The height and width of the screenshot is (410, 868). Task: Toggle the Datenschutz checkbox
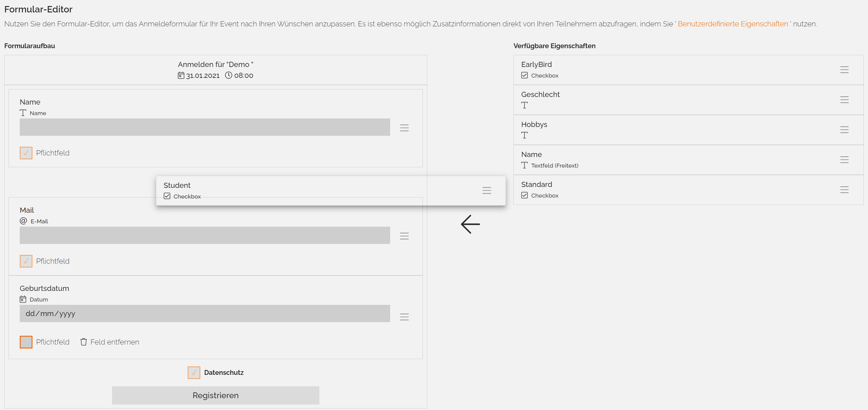194,373
